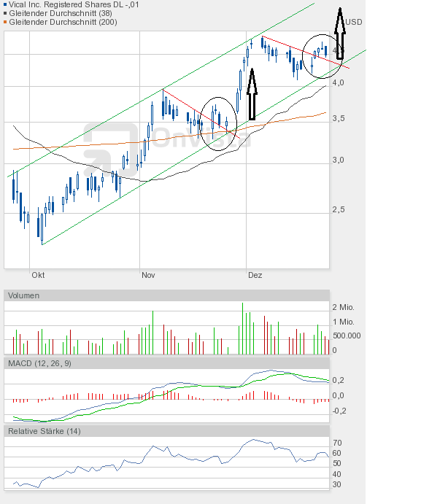
Task: Click the Okt label on the time axis
Action: [38, 275]
